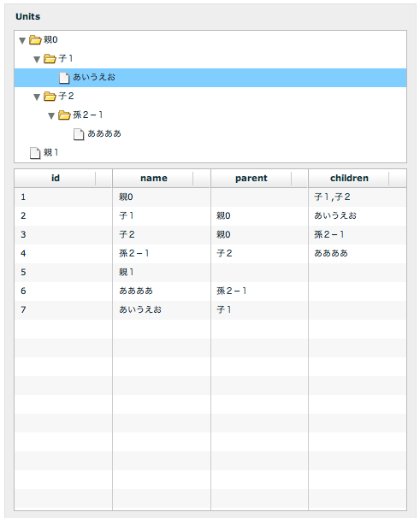
Task: Click id cell 3 in table
Action: [x=63, y=235]
